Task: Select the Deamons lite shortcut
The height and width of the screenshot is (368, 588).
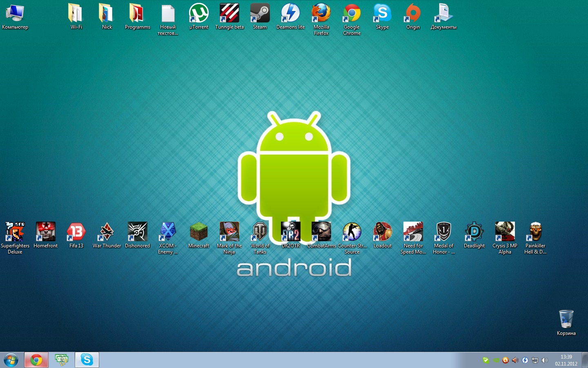Action: click(290, 17)
